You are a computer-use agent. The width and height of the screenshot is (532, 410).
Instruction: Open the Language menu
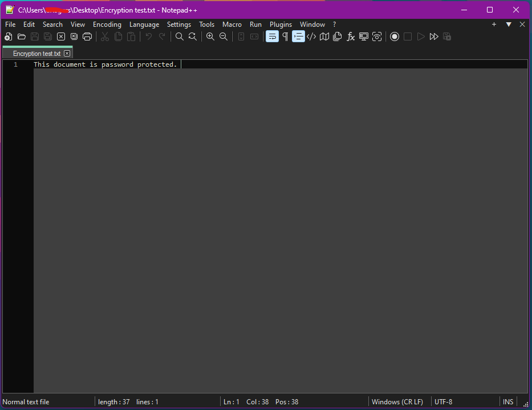coord(144,25)
